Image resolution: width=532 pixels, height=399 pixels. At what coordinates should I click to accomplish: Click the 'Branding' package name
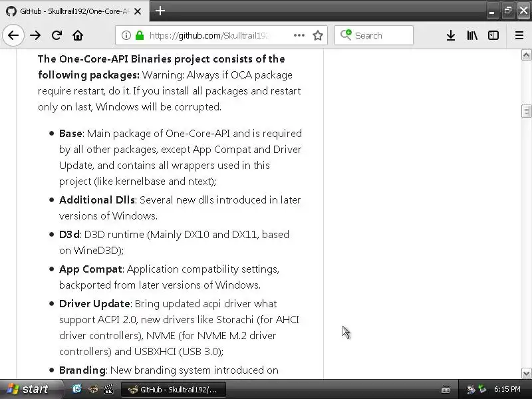[82, 370]
